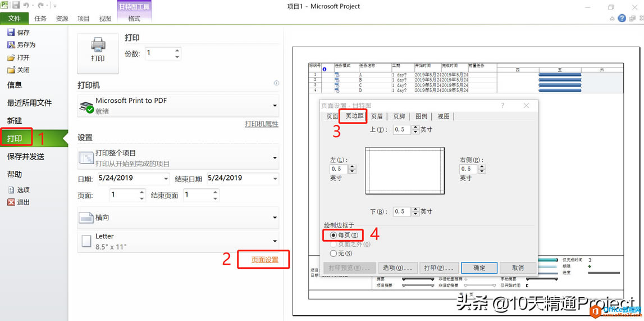644x321 pixels.
Task: Click the top margin value field
Action: coord(402,129)
